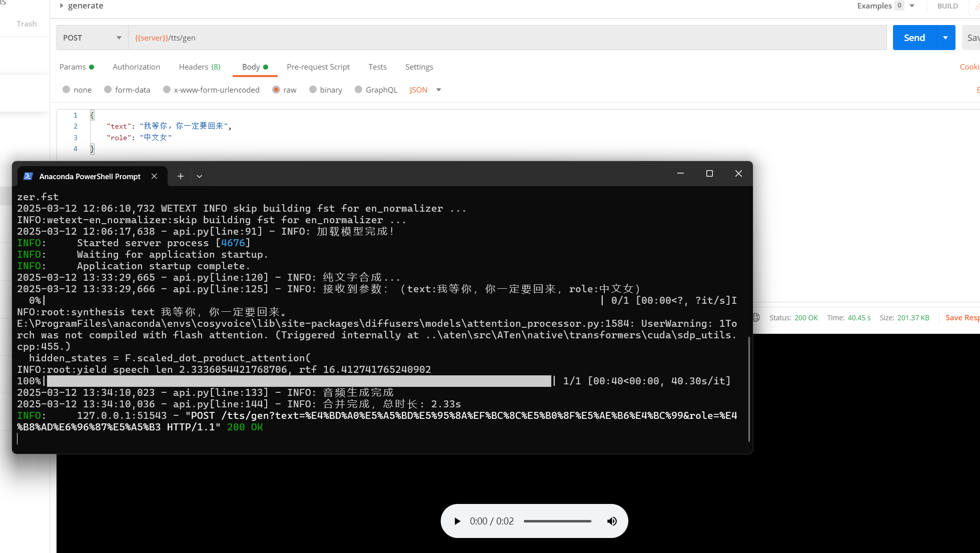The image size is (980, 553).
Task: Minimize the terminal window
Action: pyautogui.click(x=680, y=174)
